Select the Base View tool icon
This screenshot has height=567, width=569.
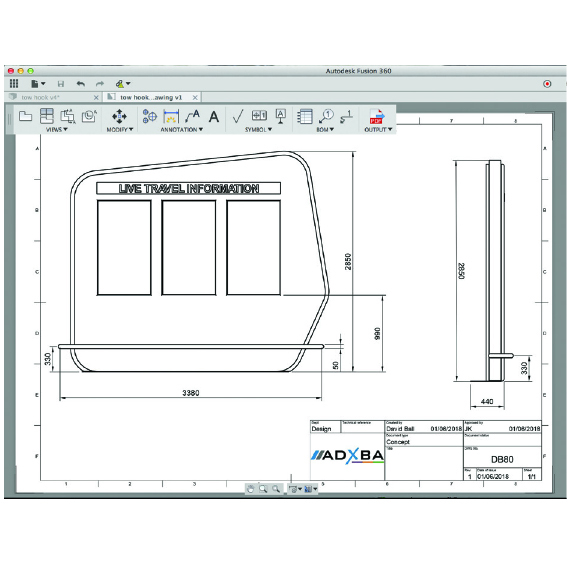click(x=25, y=116)
